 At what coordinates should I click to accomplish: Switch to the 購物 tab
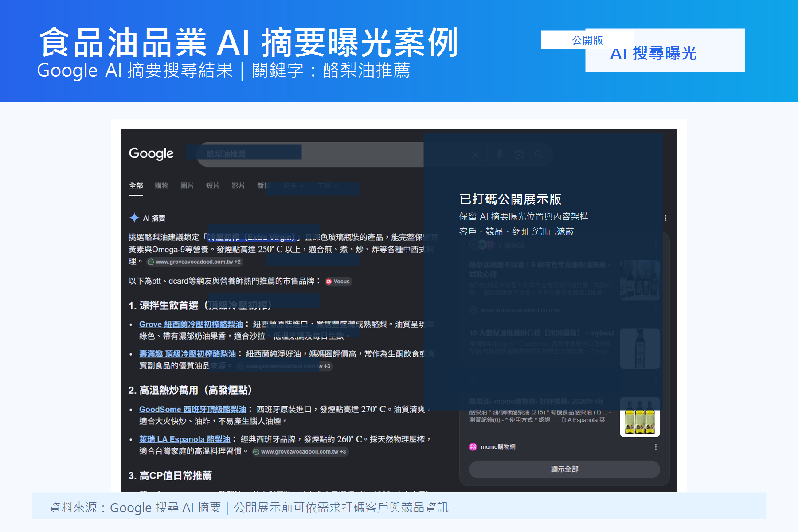tap(162, 185)
